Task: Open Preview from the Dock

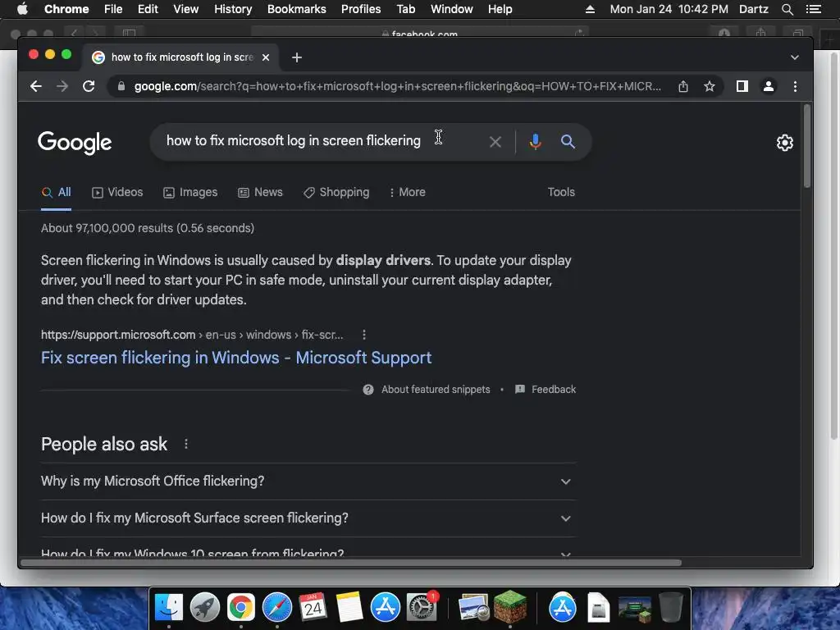Action: (x=473, y=607)
